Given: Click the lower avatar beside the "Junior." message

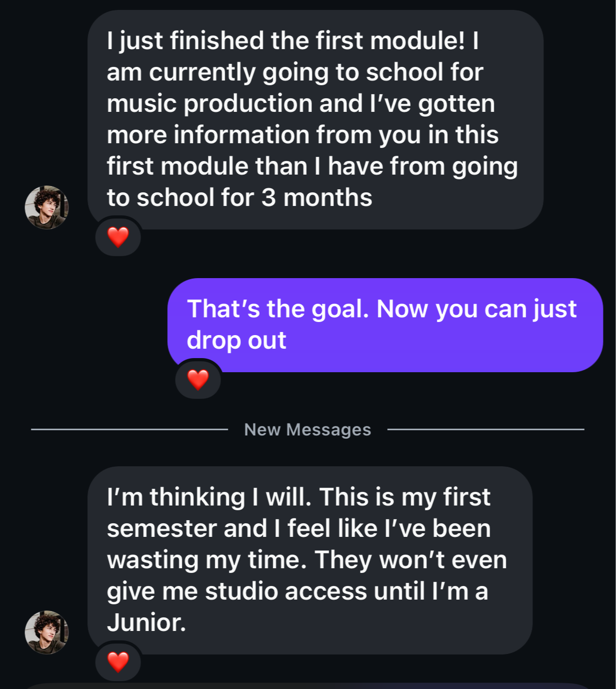Looking at the screenshot, I should (x=47, y=633).
